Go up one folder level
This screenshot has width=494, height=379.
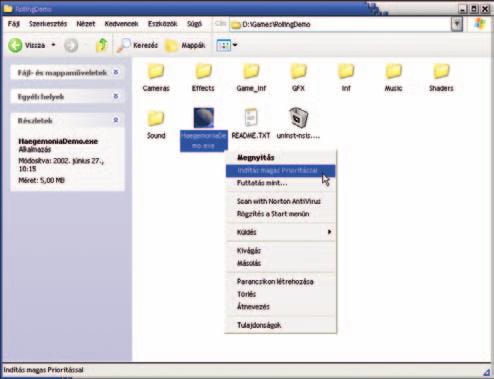[x=102, y=45]
